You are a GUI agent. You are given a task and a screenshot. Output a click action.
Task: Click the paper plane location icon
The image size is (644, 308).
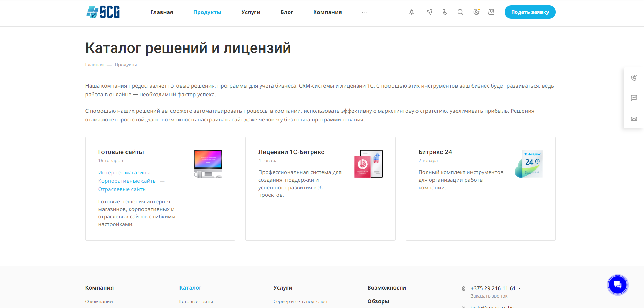pos(430,12)
